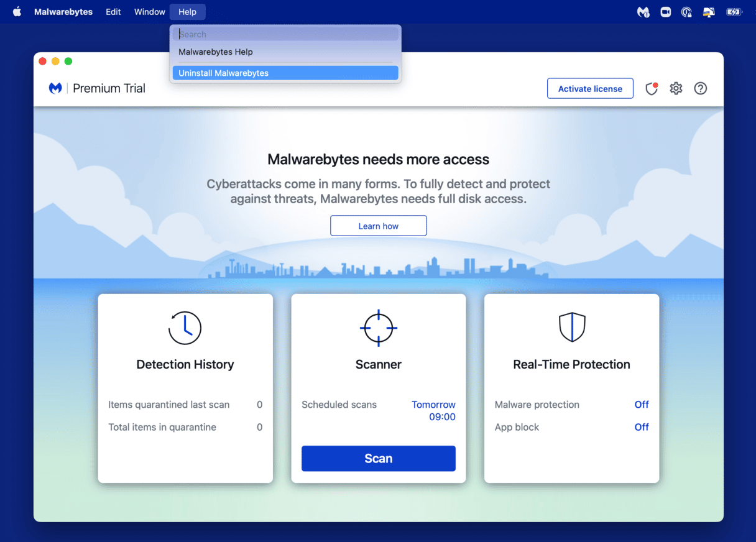Open the Real-Time Protection card title
Viewport: 756px width, 542px height.
(571, 364)
